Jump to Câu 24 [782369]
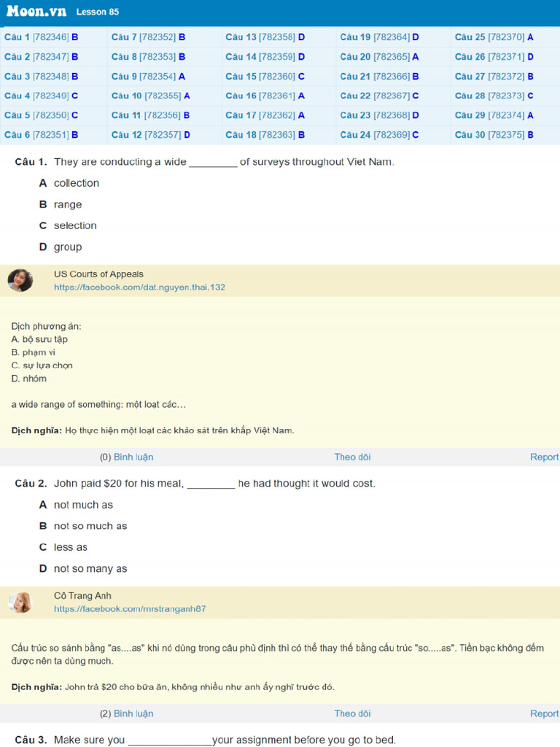 [x=379, y=135]
